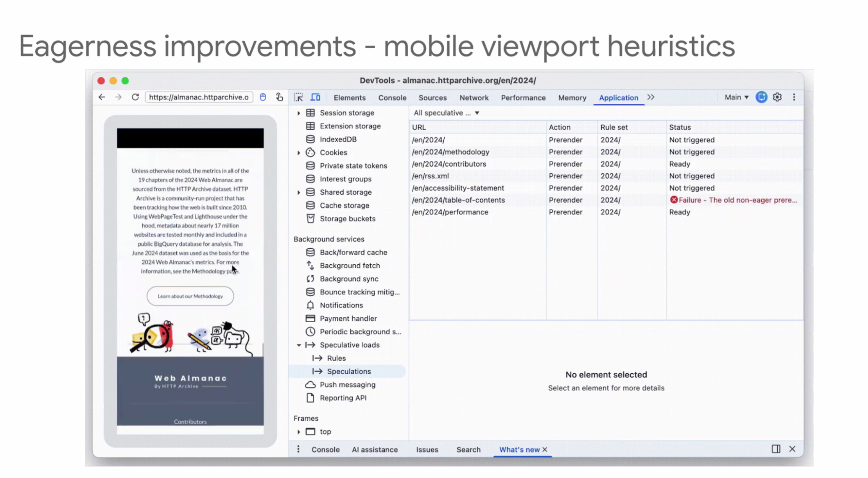Select the Rules tree item
868x478 pixels.
(336, 358)
